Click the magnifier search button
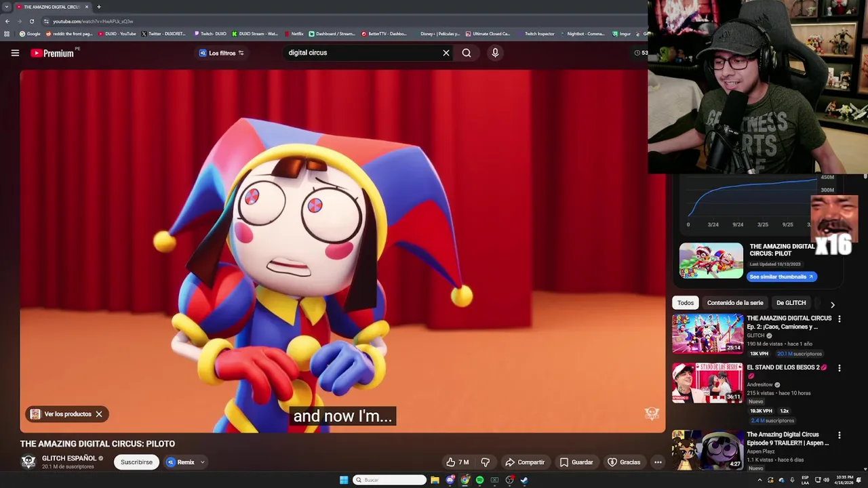Viewport: 868px width, 488px height. [467, 53]
